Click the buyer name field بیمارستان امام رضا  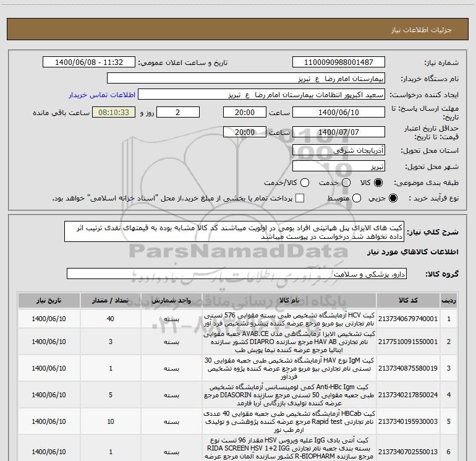(246, 79)
